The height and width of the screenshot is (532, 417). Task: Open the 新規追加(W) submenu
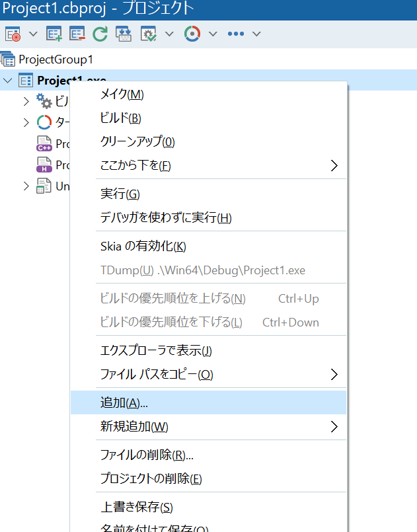(x=134, y=426)
